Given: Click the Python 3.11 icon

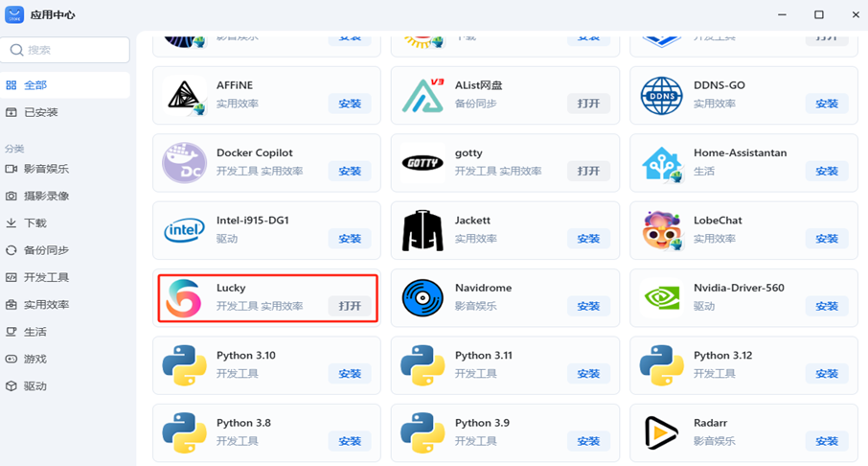Looking at the screenshot, I should 423,365.
